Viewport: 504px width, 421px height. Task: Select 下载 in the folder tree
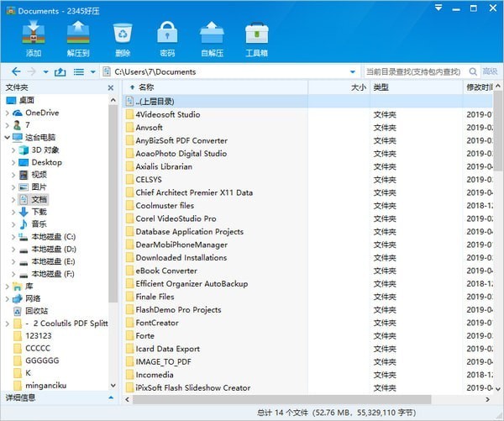click(39, 213)
